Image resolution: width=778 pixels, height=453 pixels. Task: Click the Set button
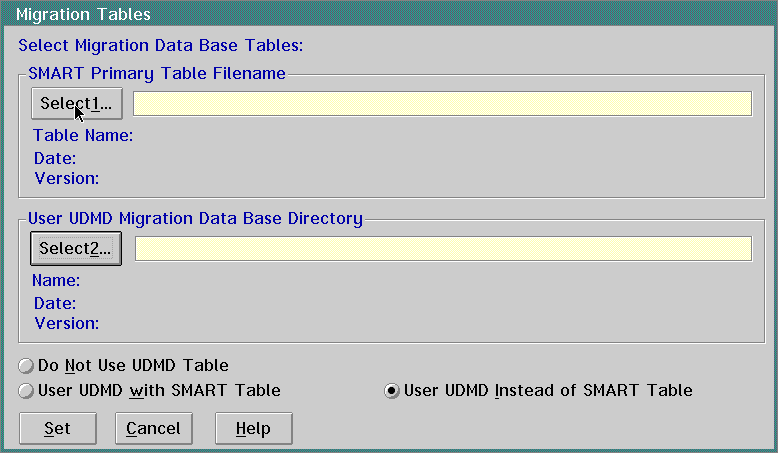pos(58,429)
